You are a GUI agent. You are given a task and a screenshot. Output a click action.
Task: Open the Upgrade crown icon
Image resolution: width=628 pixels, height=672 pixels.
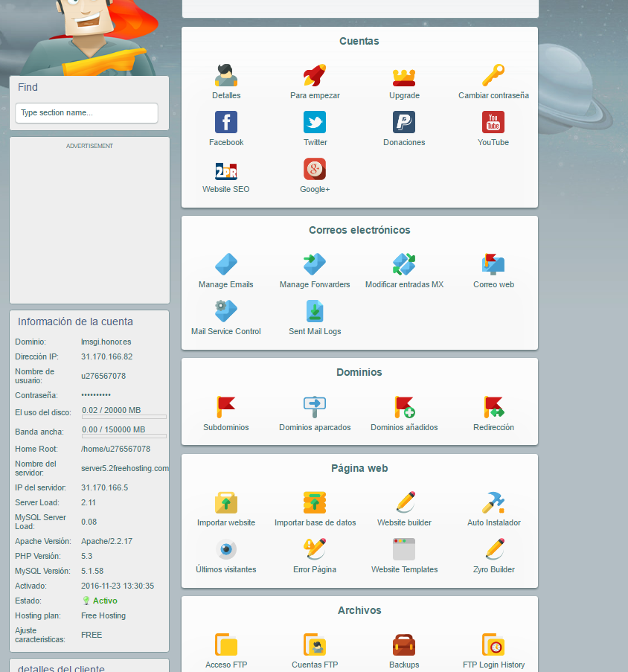[404, 76]
